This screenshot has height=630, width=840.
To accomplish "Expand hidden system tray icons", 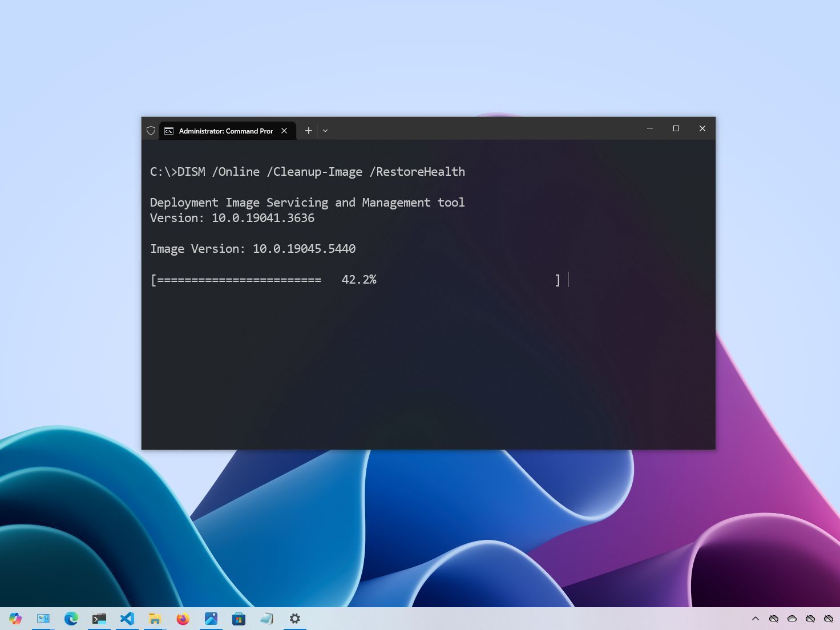I will point(755,619).
